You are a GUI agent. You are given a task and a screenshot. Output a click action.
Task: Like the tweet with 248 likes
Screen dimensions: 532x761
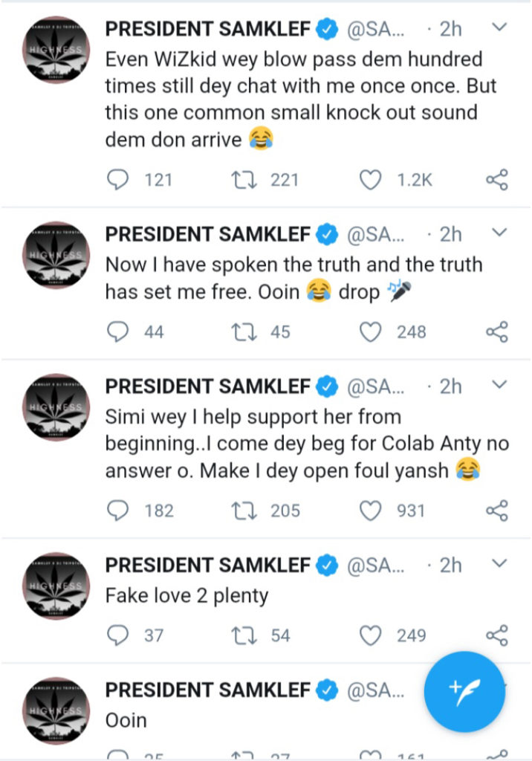coord(370,332)
